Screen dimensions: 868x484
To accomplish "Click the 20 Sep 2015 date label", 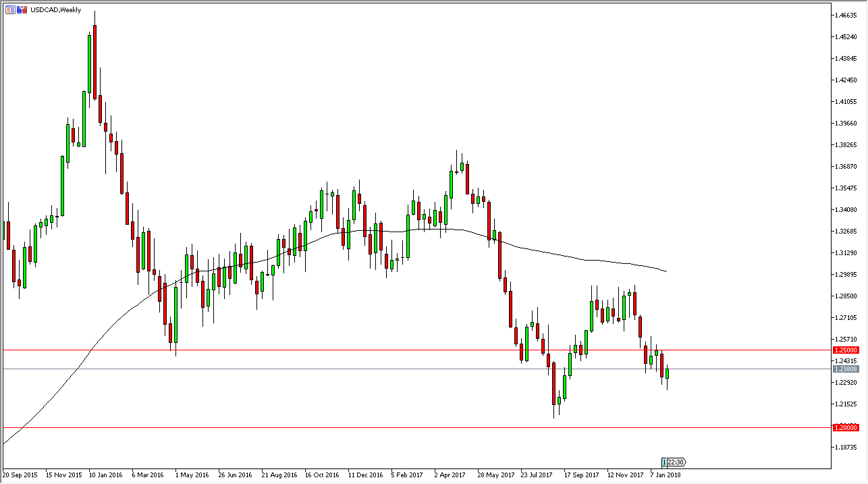I will pos(20,475).
